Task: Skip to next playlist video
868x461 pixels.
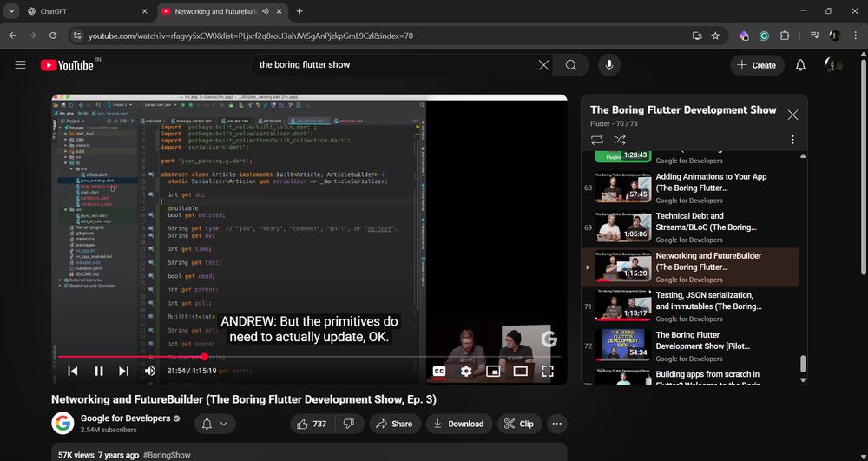Action: [x=124, y=371]
